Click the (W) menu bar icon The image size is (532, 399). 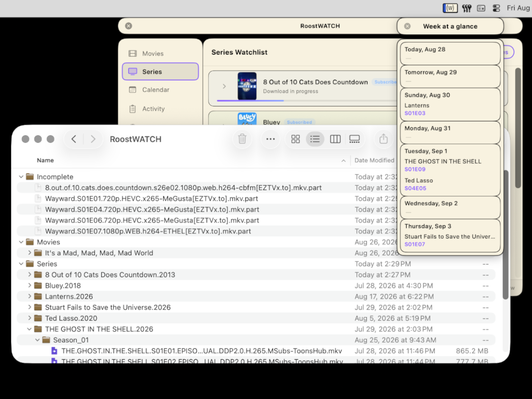click(x=450, y=8)
